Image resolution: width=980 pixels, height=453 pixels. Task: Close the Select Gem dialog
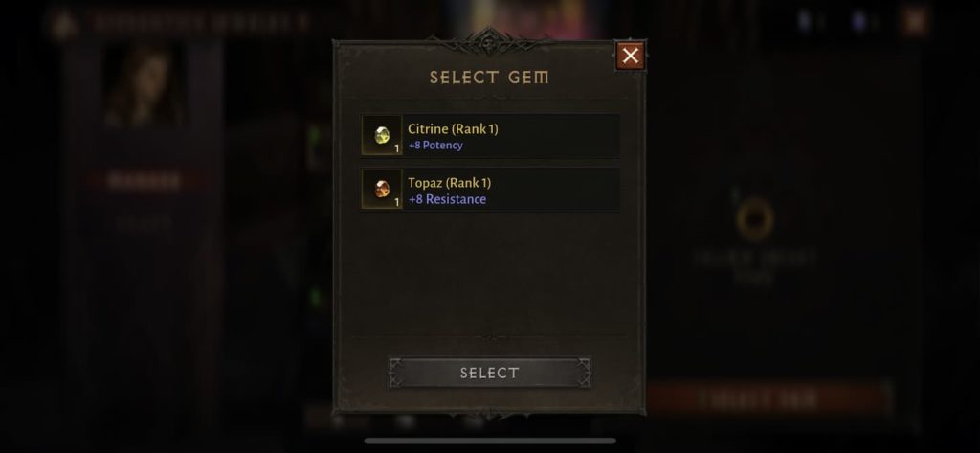coord(630,56)
